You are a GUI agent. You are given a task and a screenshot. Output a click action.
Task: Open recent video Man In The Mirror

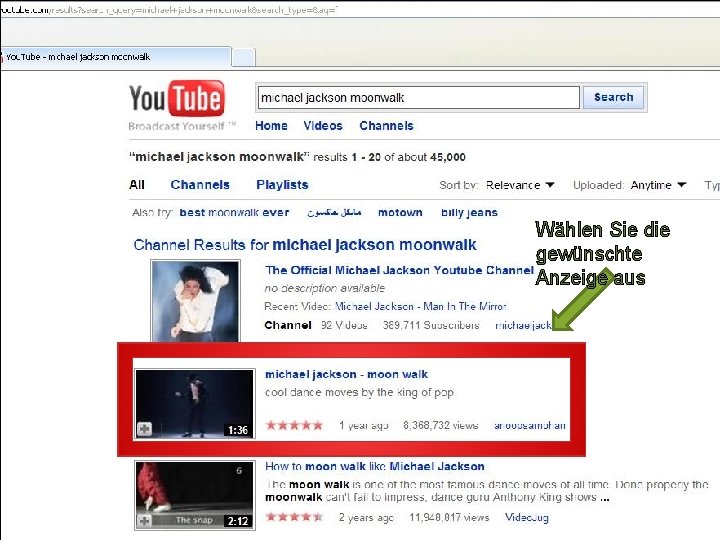[x=421, y=306]
